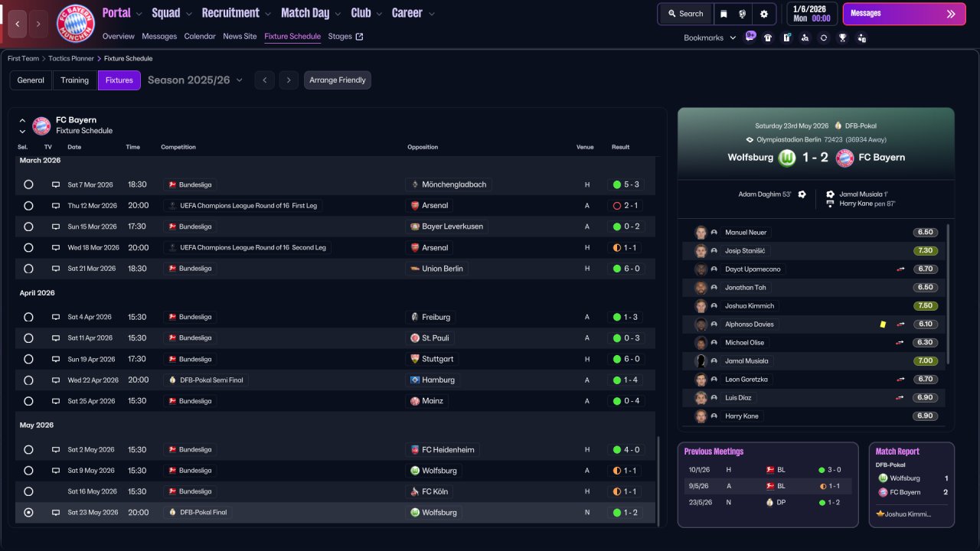Open the world globe icon
Viewport: 980px width, 551px height.
[x=743, y=14]
